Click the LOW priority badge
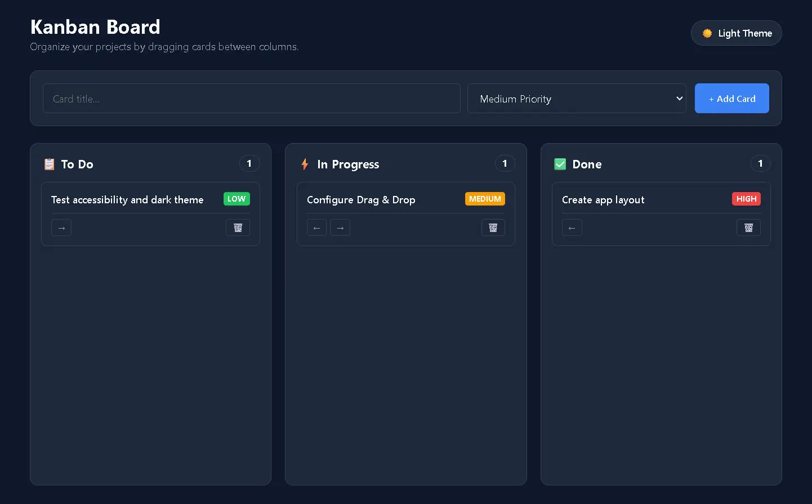The height and width of the screenshot is (504, 812). pos(237,199)
